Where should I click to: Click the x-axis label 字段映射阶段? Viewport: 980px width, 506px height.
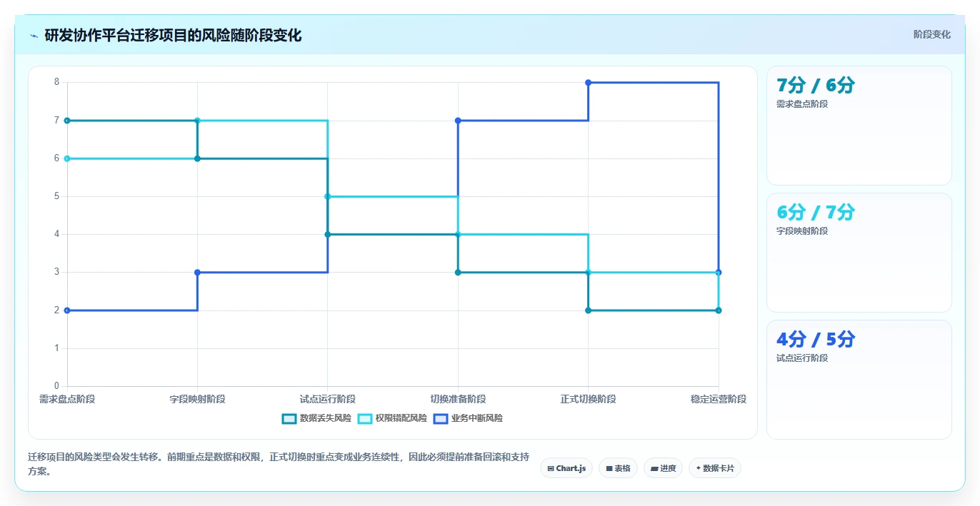coord(197,400)
